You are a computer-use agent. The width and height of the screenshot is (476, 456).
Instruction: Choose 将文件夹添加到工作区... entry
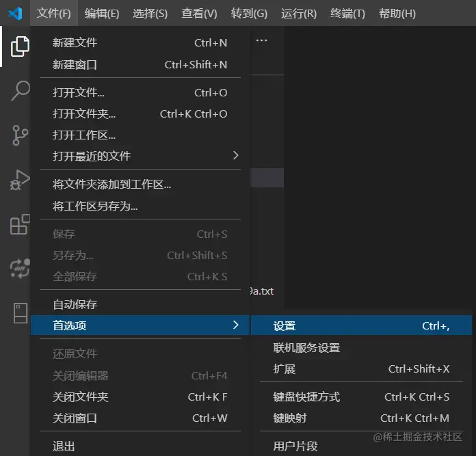pyautogui.click(x=140, y=184)
